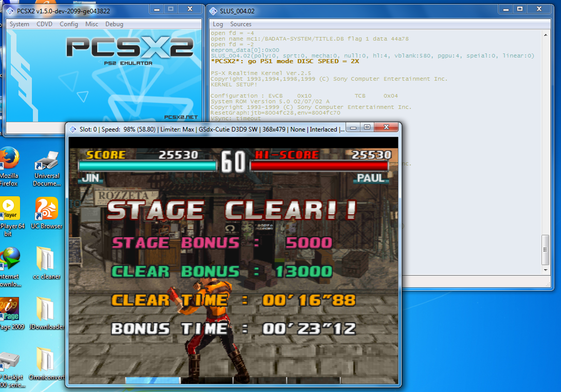Click the console scrollbar thumb
This screenshot has width=561, height=392.
pos(545,250)
